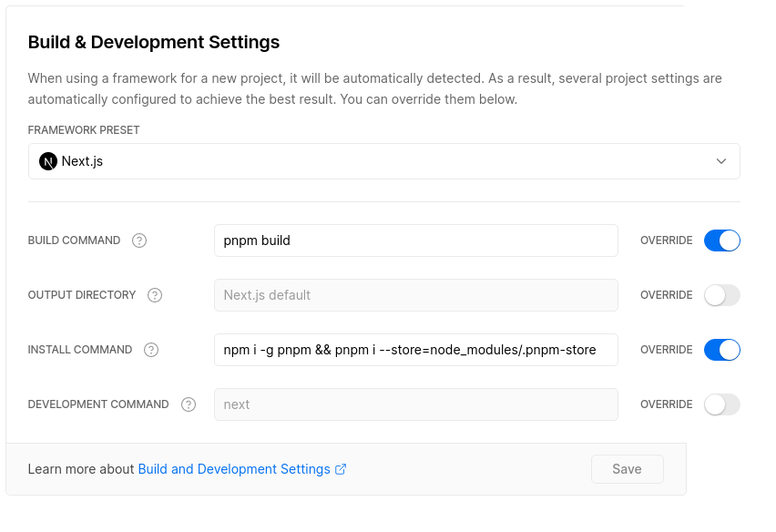Viewport: 776px width, 532px height.
Task: Click the OVERRIDE label beside Output Directory
Action: coord(666,295)
